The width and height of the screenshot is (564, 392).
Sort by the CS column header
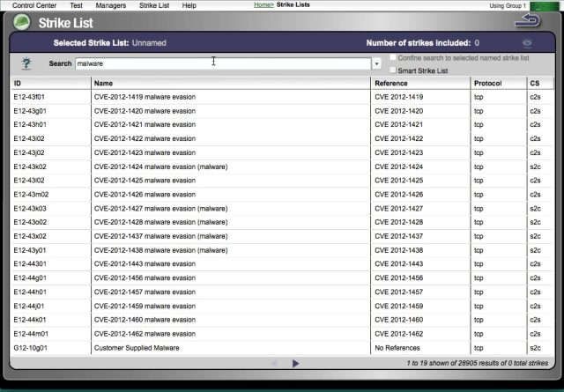tap(540, 83)
